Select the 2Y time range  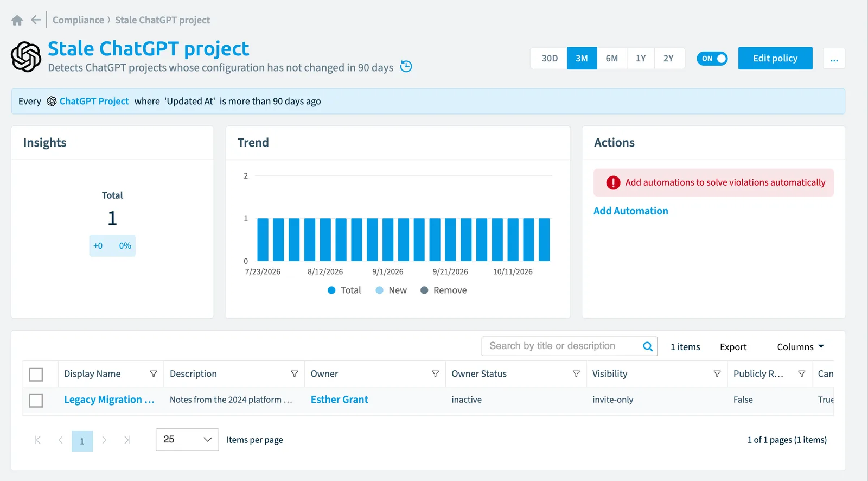(669, 59)
